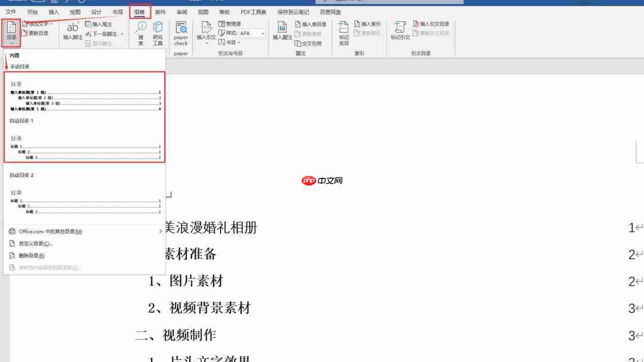Click 插入脚注 in the ribbon

coord(73,31)
